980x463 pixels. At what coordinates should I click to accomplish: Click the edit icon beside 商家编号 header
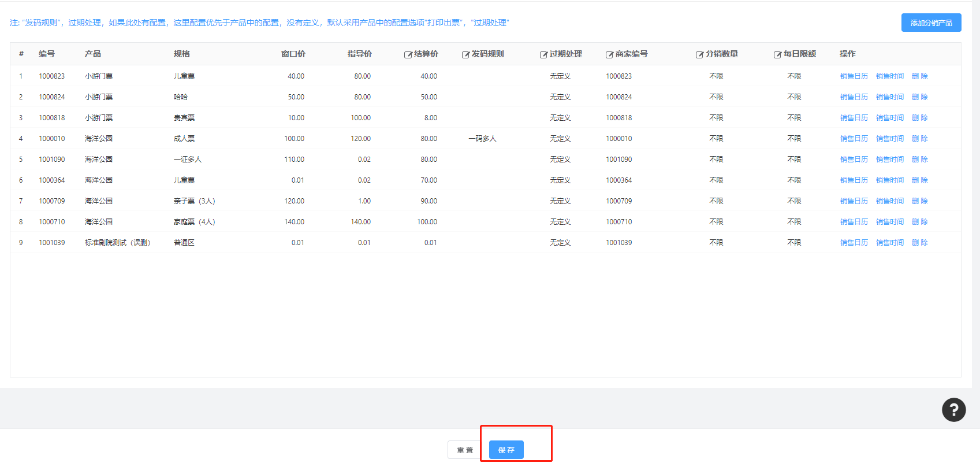pos(609,54)
